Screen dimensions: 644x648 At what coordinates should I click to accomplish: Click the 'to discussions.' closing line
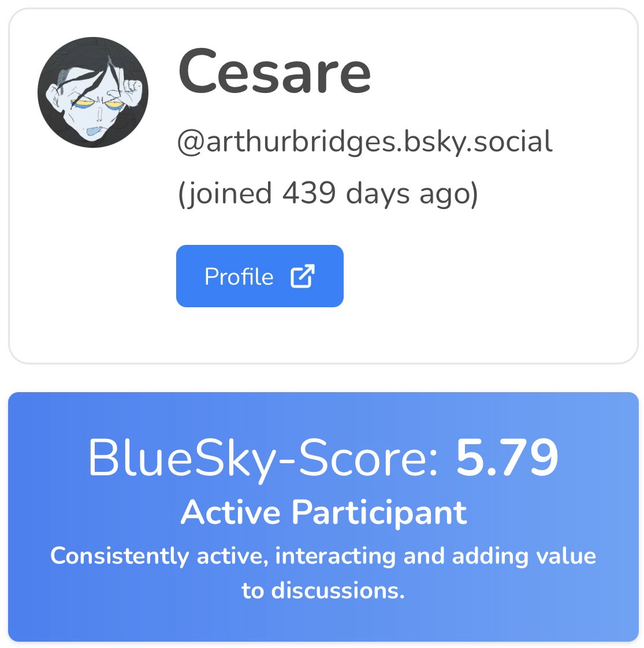pos(323,590)
